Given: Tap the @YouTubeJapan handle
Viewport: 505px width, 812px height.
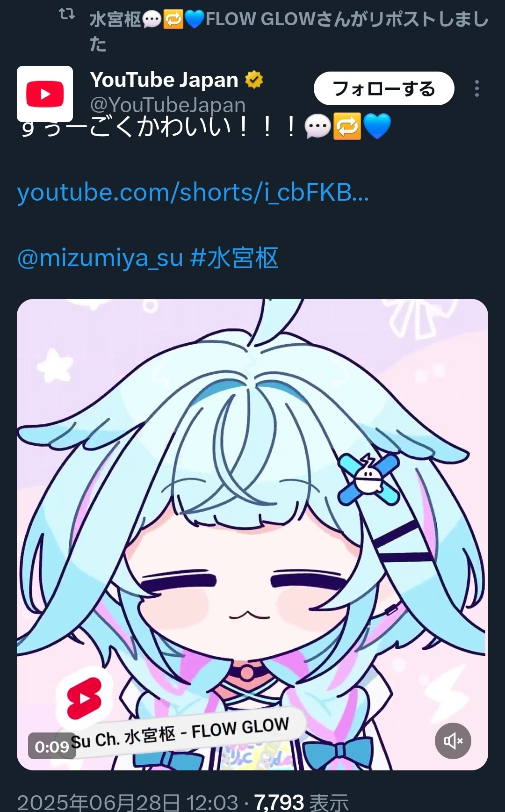Looking at the screenshot, I should (x=168, y=105).
